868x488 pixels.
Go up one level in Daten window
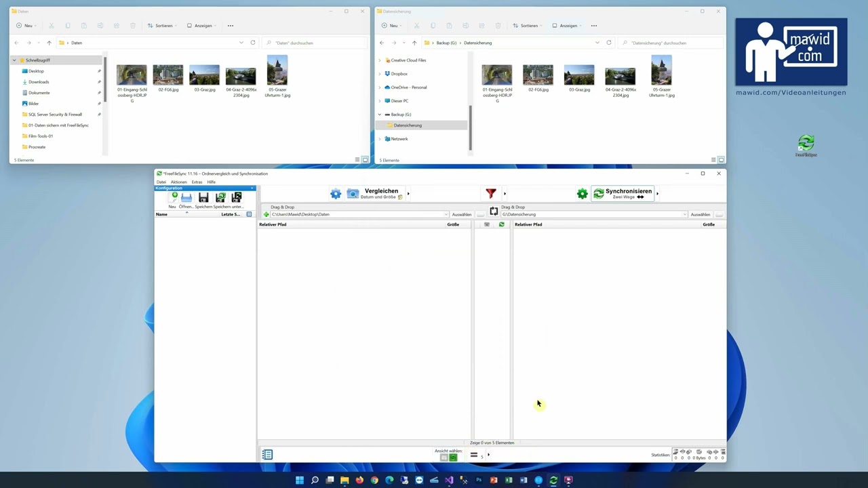point(49,43)
